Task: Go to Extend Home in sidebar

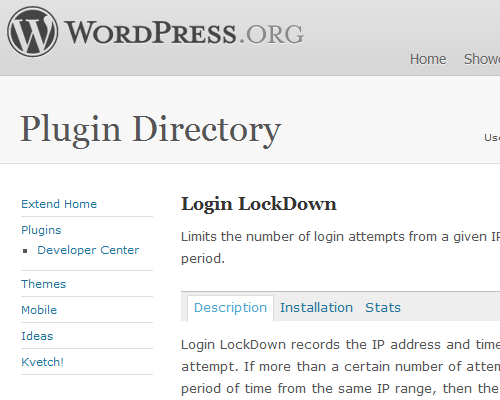Action: (59, 204)
